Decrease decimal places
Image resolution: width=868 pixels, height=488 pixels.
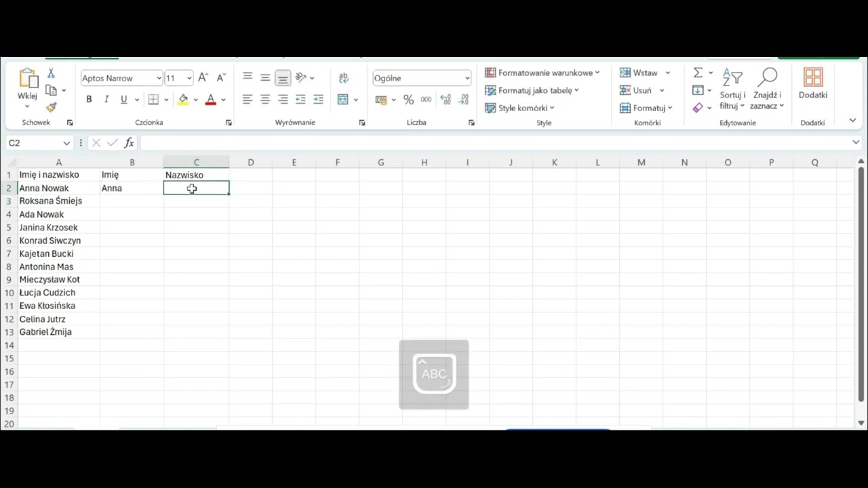pos(464,100)
